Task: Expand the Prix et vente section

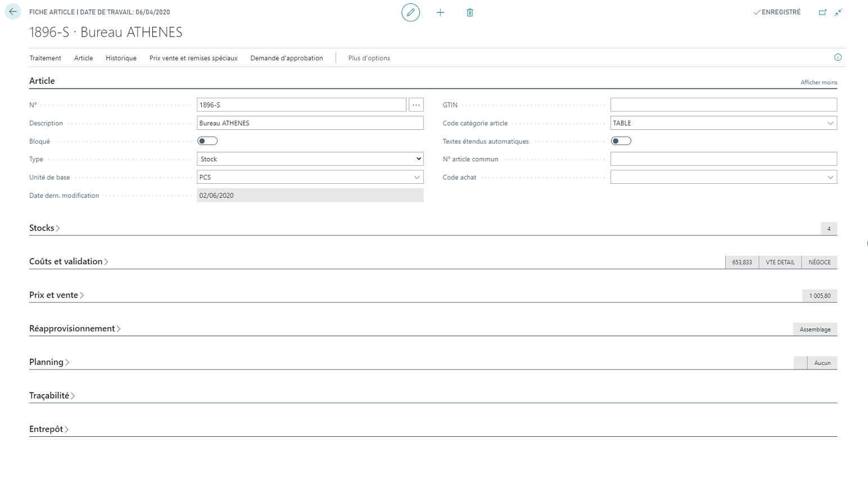Action: click(x=56, y=295)
